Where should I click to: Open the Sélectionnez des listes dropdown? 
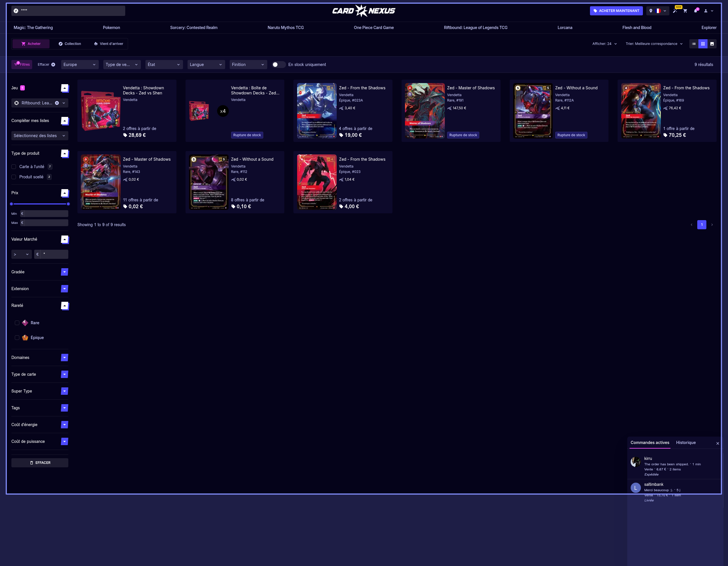coord(40,136)
